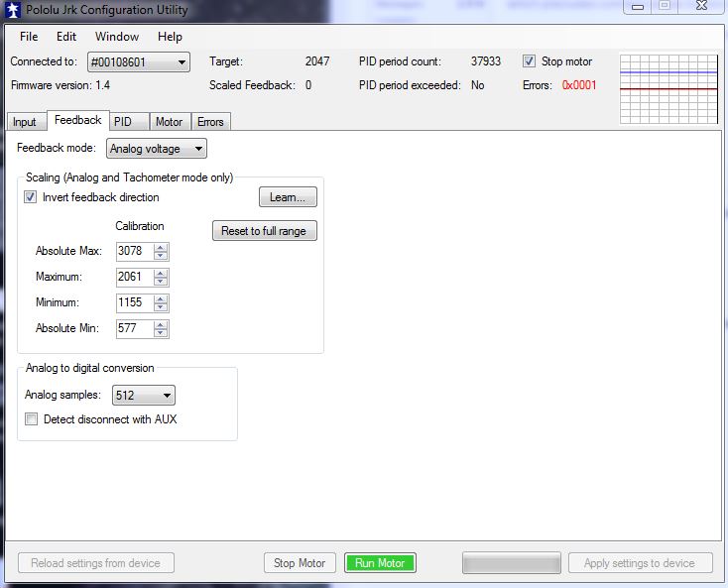Screen dimensions: 728x588
Task: Click the Absolute Max value field
Action: [x=134, y=251]
